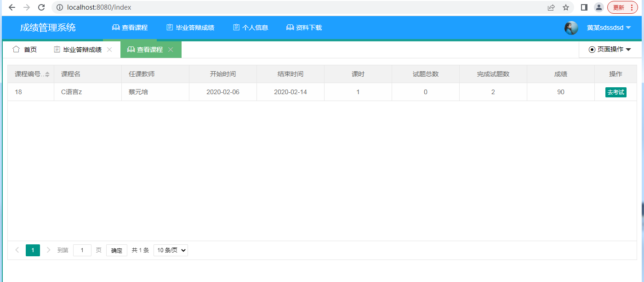This screenshot has width=644, height=282.
Task: Switch to the 首页 tab
Action: point(25,50)
